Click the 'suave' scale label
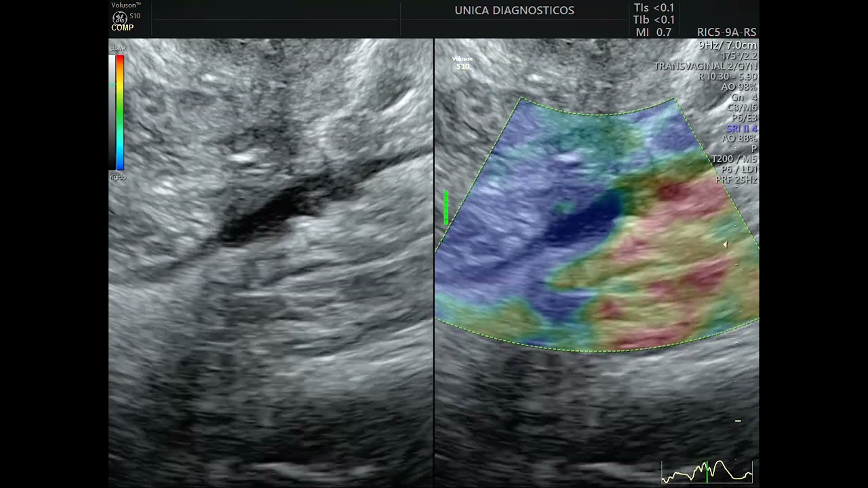This screenshot has height=488, width=868. coord(117,49)
